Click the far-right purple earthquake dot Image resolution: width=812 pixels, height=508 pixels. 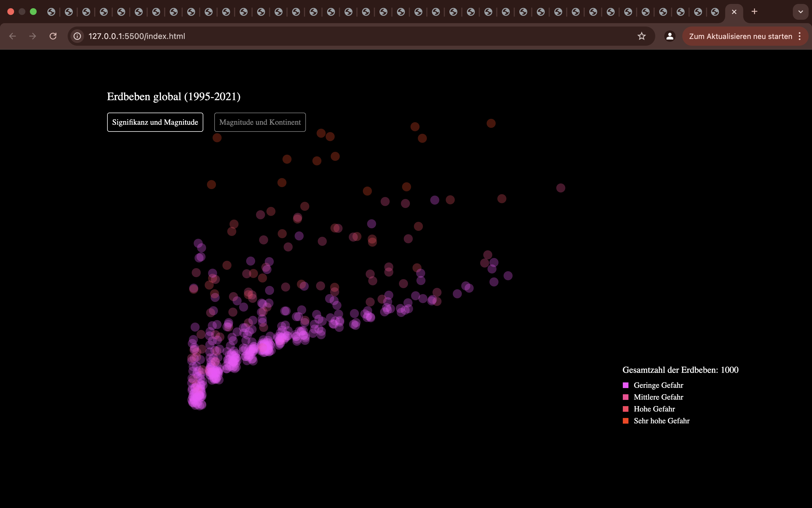tap(561, 188)
